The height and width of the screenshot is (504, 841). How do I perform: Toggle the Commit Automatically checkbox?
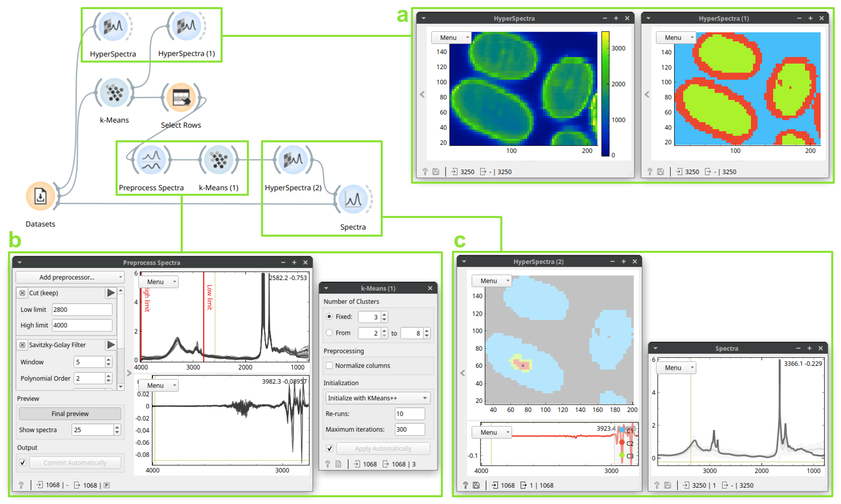coord(23,462)
